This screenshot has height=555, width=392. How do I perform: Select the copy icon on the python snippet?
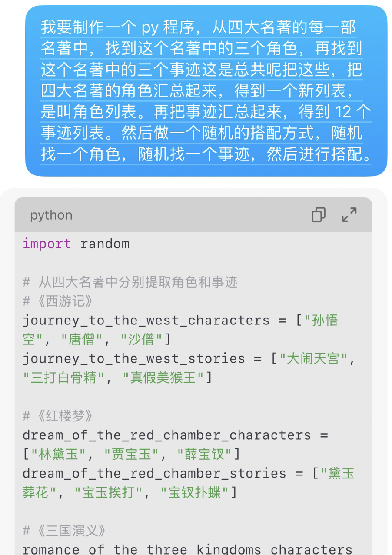(319, 214)
